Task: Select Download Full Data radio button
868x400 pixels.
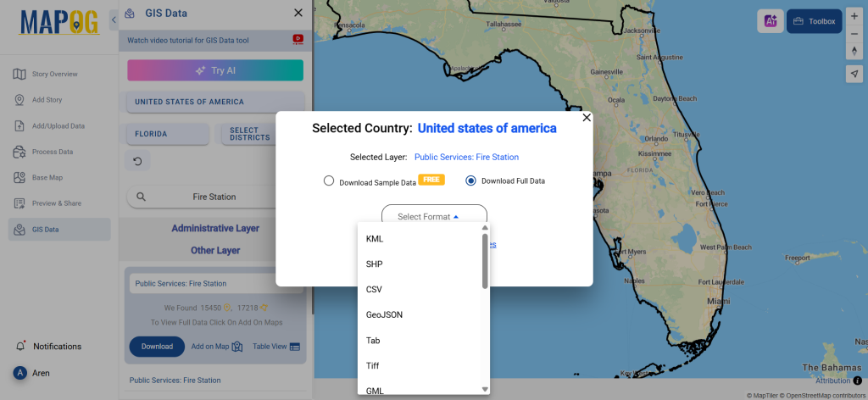Action: coord(471,181)
